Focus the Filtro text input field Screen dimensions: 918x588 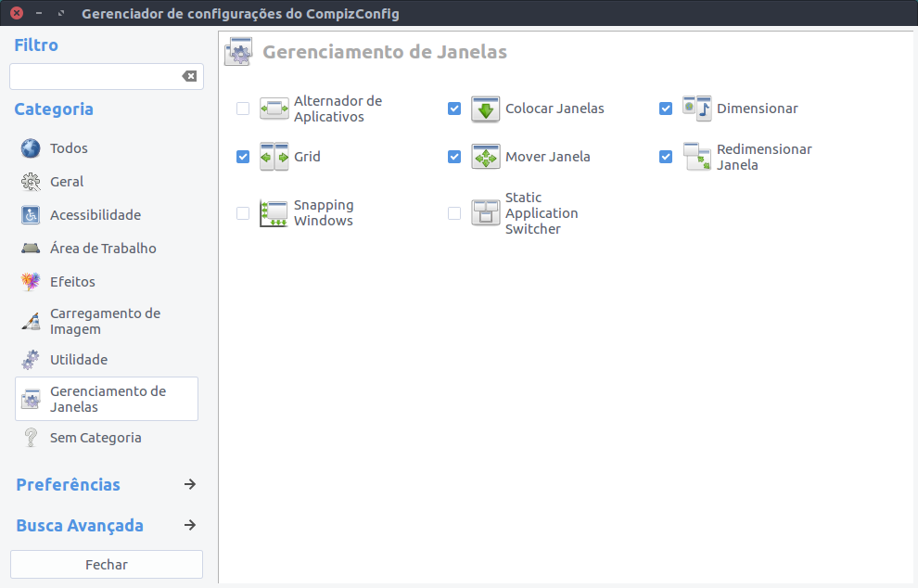(x=96, y=77)
